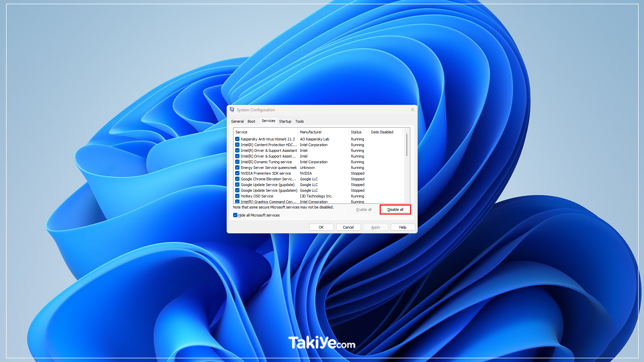The width and height of the screenshot is (644, 362).
Task: Toggle NVIDIA FrameView SDK service checkbox
Action: (237, 173)
